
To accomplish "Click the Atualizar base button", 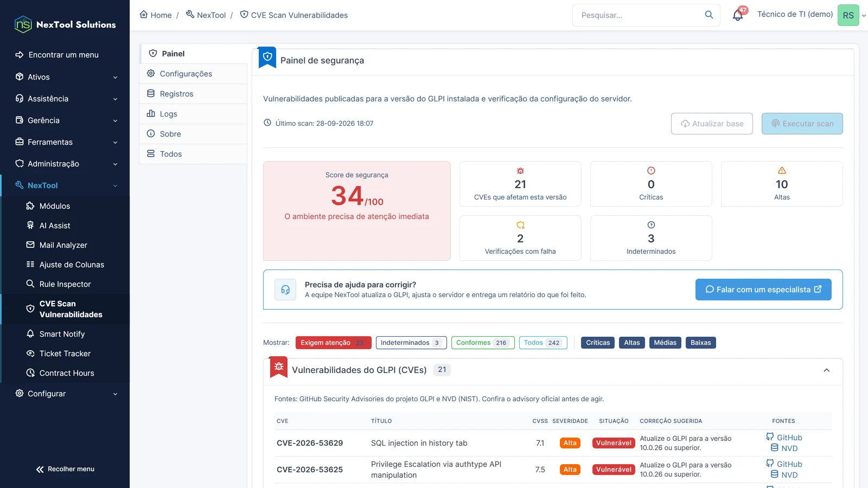I will (x=712, y=124).
